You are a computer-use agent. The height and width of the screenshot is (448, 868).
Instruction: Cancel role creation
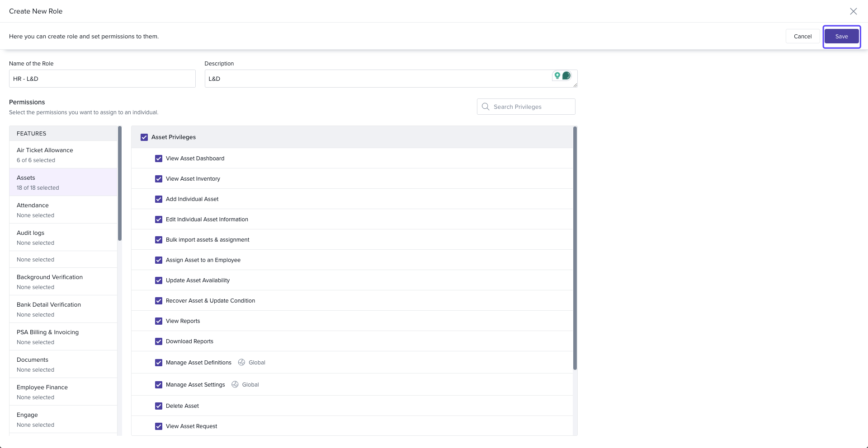point(802,37)
